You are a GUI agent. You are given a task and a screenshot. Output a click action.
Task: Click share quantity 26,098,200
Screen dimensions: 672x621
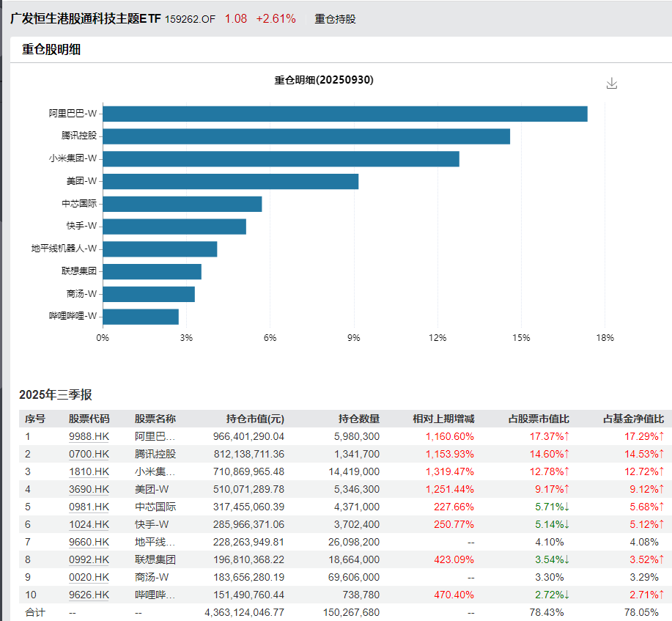(354, 542)
